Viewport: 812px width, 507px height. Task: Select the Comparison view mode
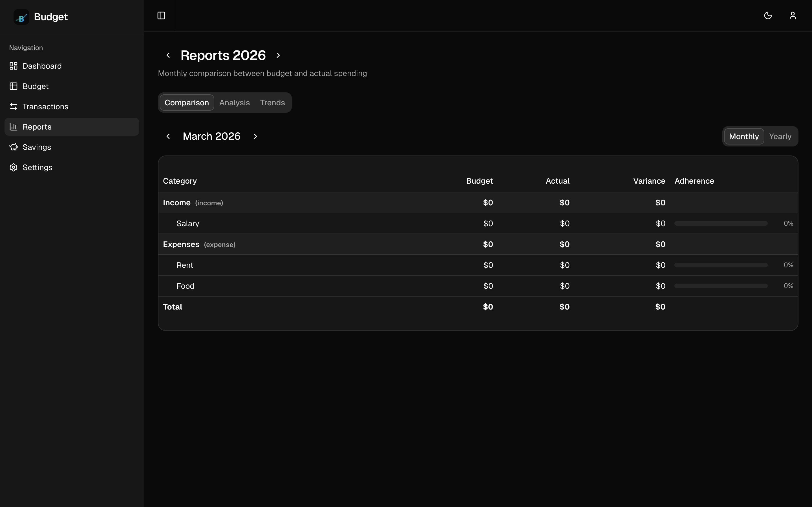187,102
